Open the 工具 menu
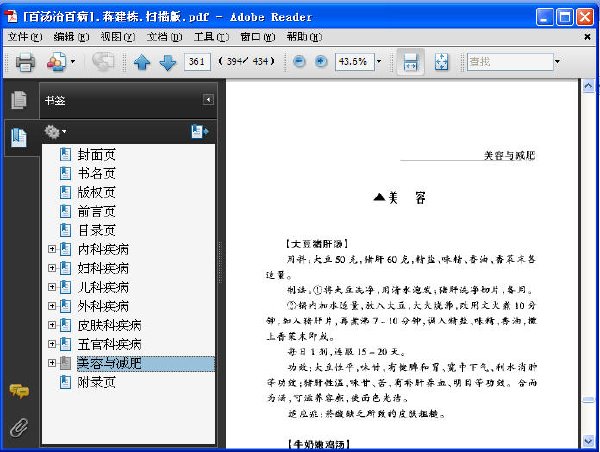Screen dimensions: 600x452 211,37
